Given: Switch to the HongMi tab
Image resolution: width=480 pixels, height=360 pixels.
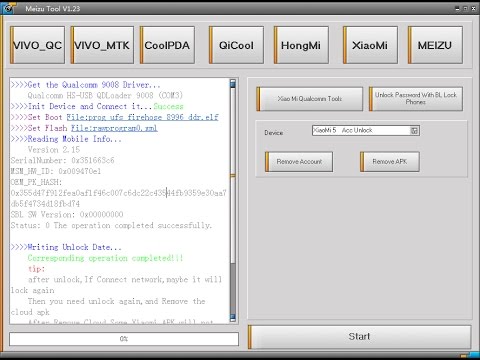Looking at the screenshot, I should click(x=301, y=45).
